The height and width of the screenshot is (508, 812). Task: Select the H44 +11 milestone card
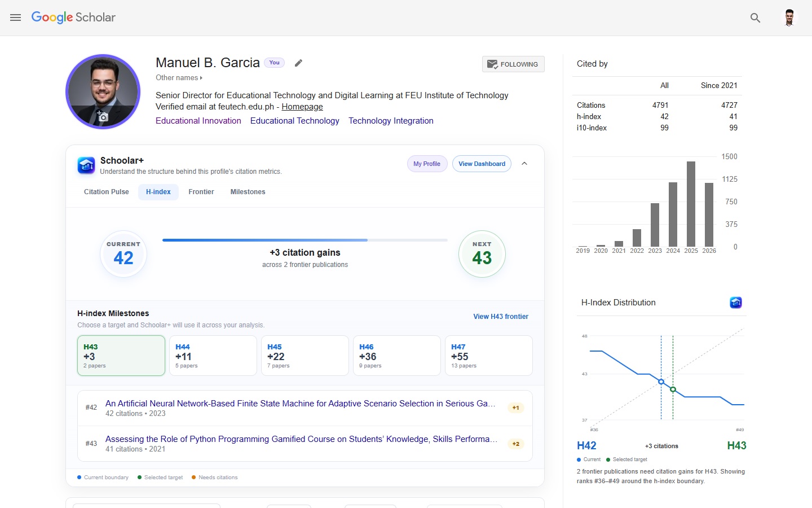pyautogui.click(x=213, y=356)
